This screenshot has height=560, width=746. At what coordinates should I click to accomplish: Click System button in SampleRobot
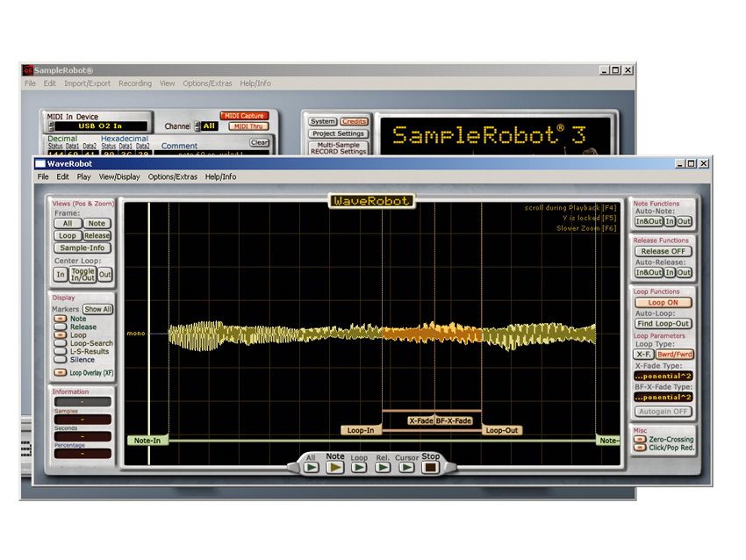coord(323,122)
